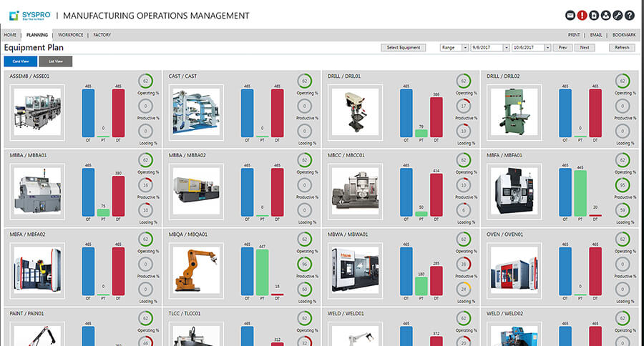
Task: Click the Refresh button
Action: pos(622,48)
